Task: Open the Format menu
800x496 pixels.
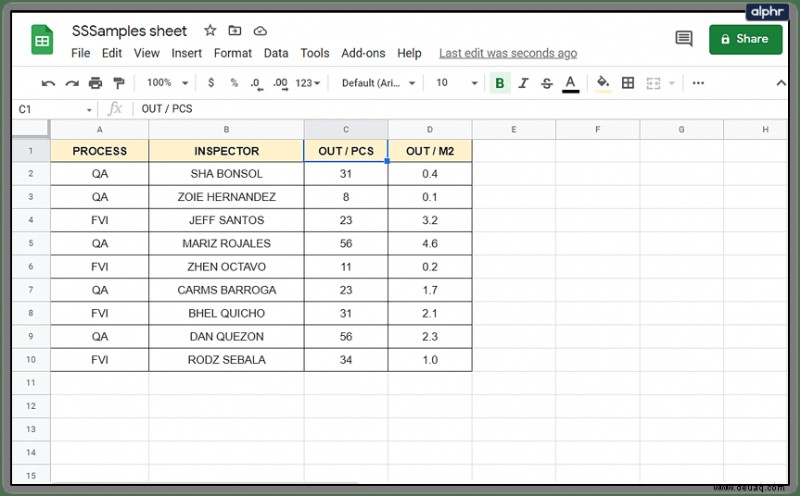Action: pos(233,53)
